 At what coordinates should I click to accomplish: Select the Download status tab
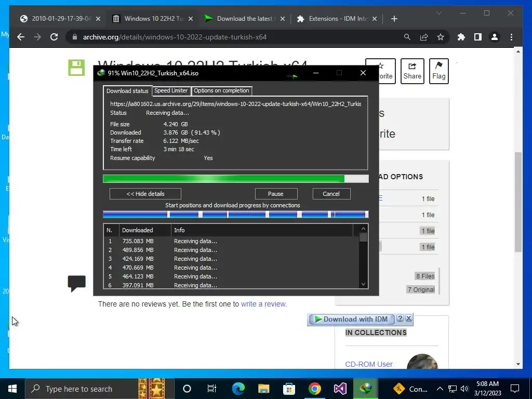coord(127,91)
